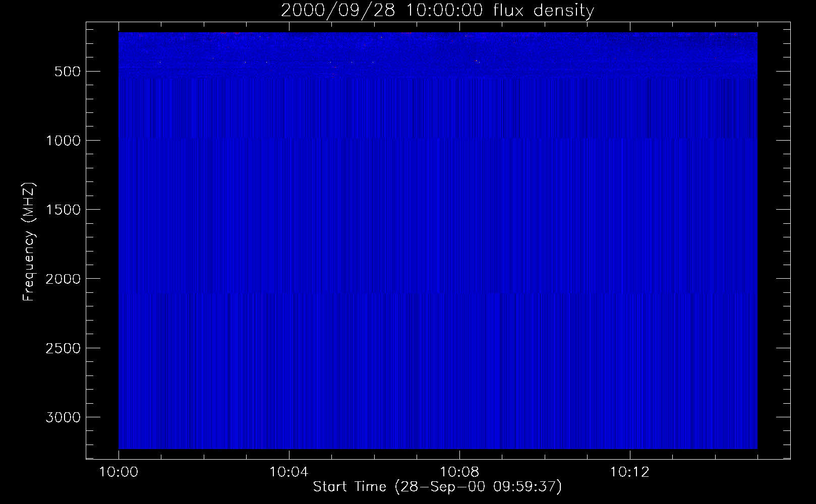The image size is (816, 504).
Task: Click the 10:12 time tick label
Action: pyautogui.click(x=629, y=472)
